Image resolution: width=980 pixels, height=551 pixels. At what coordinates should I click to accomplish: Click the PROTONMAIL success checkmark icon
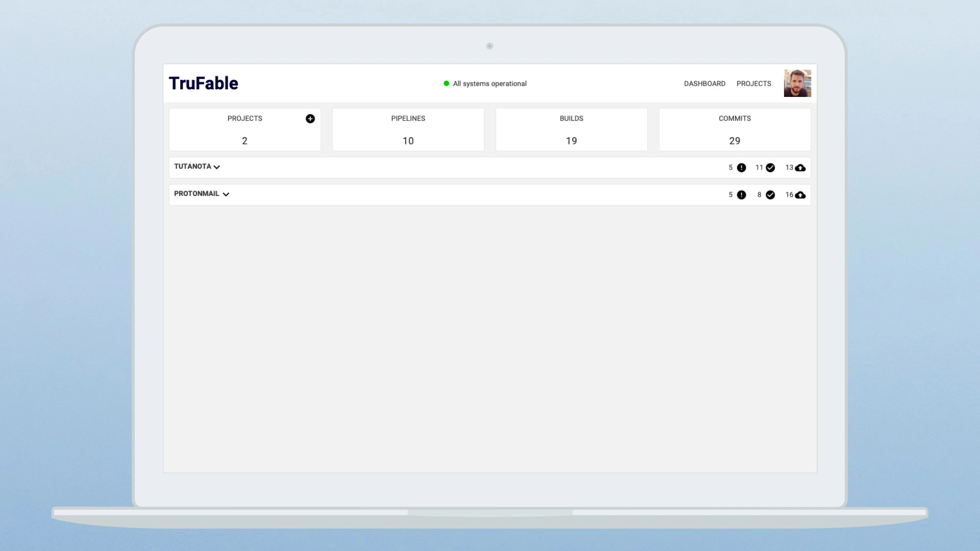(771, 195)
